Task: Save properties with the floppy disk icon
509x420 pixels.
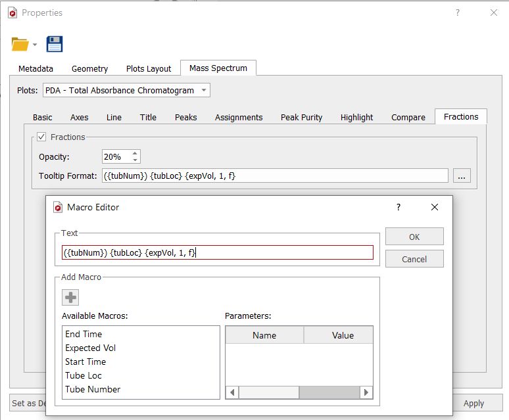Action: (x=54, y=44)
